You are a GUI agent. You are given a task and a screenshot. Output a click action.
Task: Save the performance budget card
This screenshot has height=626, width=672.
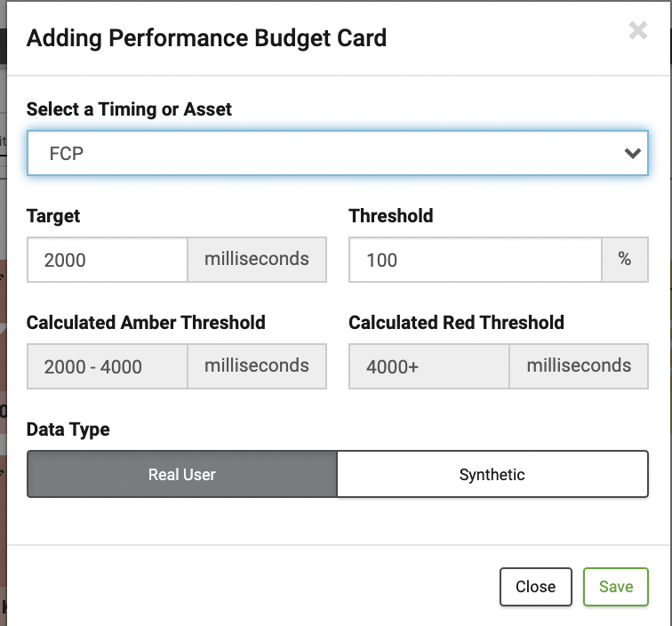pos(616,587)
